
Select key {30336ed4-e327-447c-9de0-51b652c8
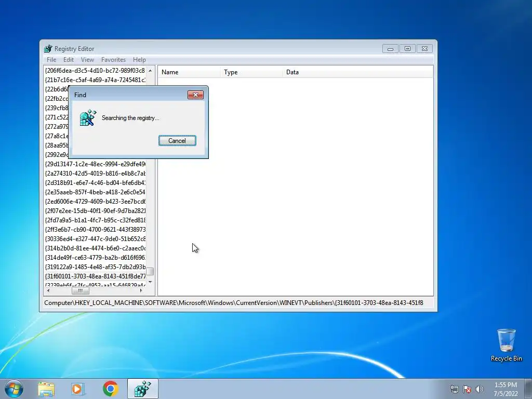pyautogui.click(x=95, y=239)
